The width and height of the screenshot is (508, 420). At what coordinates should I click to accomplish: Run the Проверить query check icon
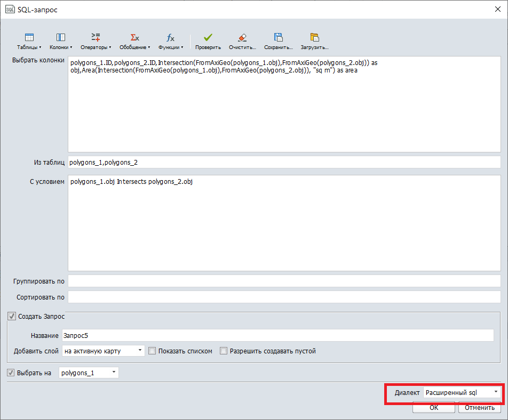pos(208,38)
